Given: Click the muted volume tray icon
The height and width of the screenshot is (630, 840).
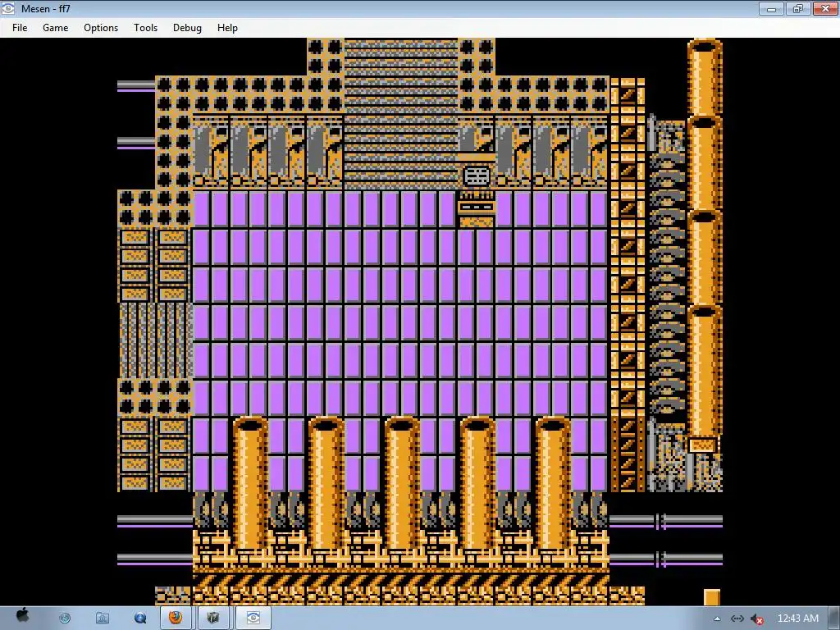Looking at the screenshot, I should click(756, 619).
